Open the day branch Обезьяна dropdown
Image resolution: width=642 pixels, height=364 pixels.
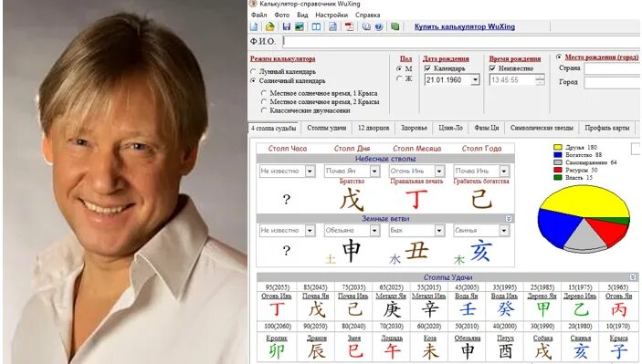(374, 231)
